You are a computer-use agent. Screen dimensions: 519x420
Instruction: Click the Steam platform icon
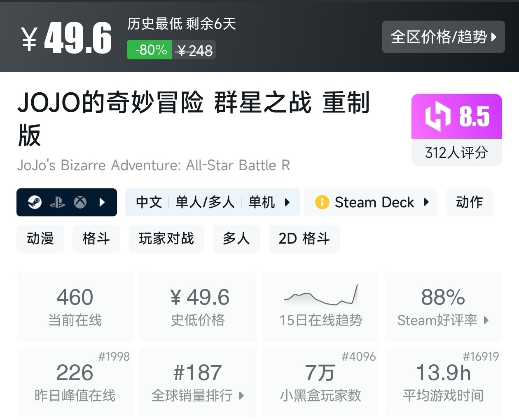(35, 202)
